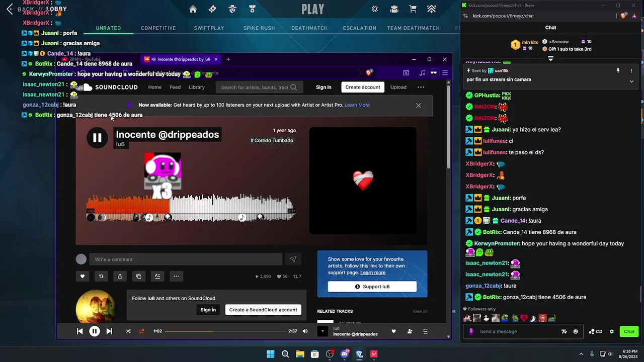Open Corrido Tumbado genre tag

(272, 140)
